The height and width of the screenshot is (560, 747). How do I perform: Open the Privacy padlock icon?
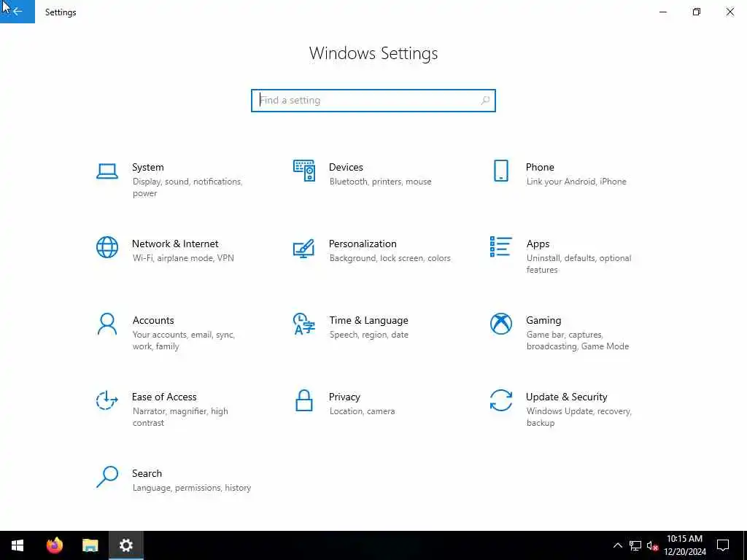[304, 400]
